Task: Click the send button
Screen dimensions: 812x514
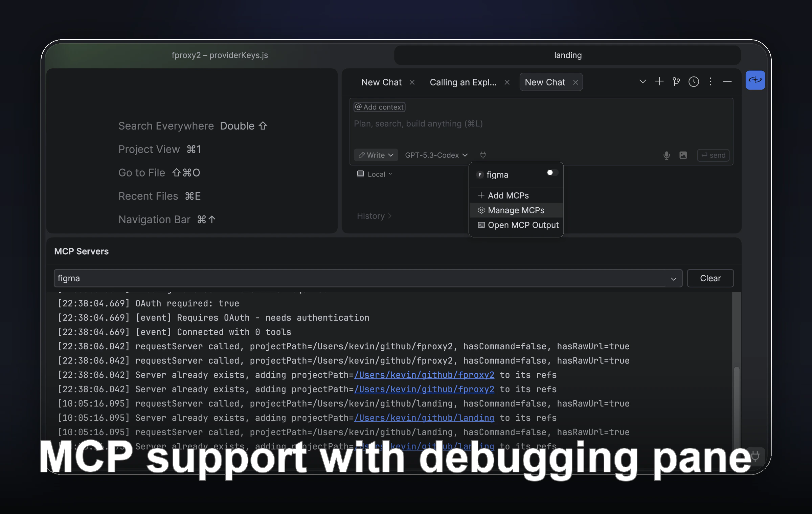Action: coord(713,155)
